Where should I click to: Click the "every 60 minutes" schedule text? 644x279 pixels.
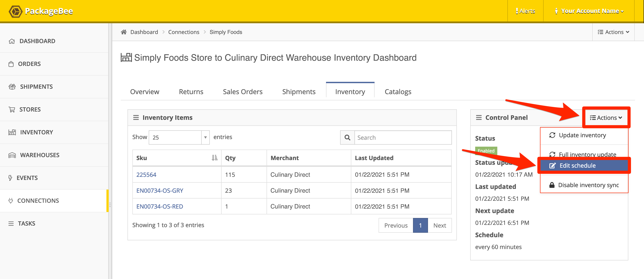pyautogui.click(x=498, y=247)
